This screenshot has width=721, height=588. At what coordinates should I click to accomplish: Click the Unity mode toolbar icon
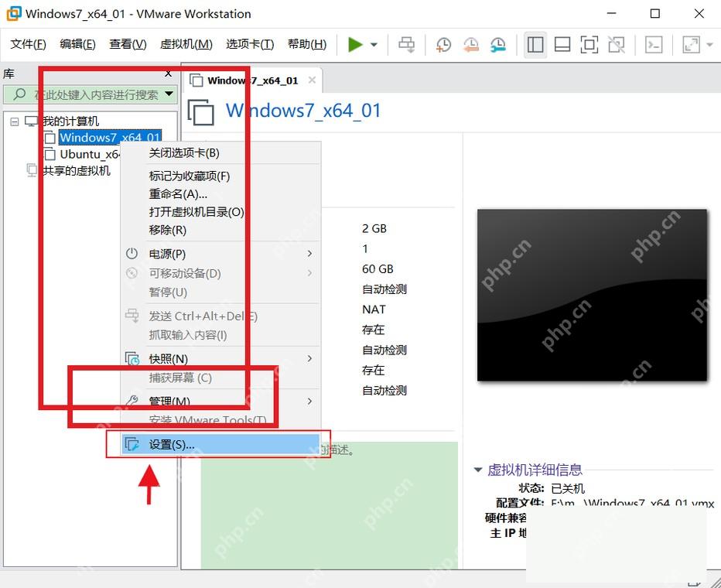point(616,45)
